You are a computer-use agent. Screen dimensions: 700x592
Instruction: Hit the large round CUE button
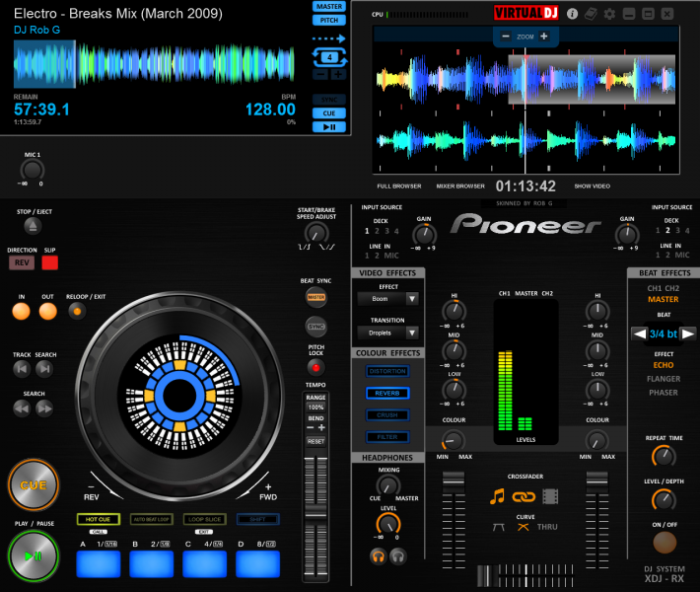(34, 485)
